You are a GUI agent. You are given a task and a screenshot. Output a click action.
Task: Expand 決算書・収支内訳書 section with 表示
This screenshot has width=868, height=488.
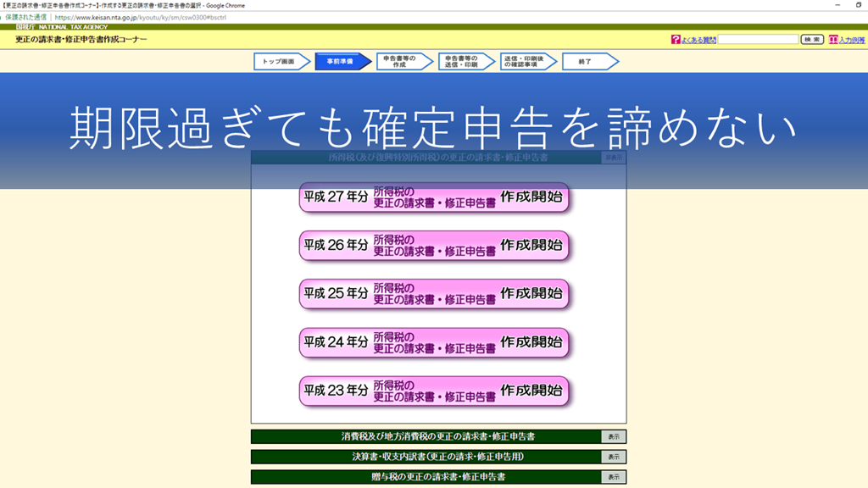[x=614, y=457]
